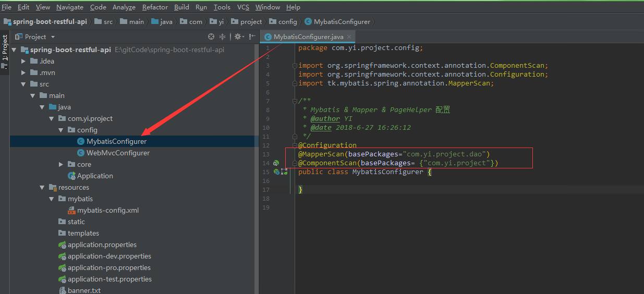Image resolution: width=644 pixels, height=294 pixels.
Task: Collapse the config package arrow
Action: click(61, 130)
